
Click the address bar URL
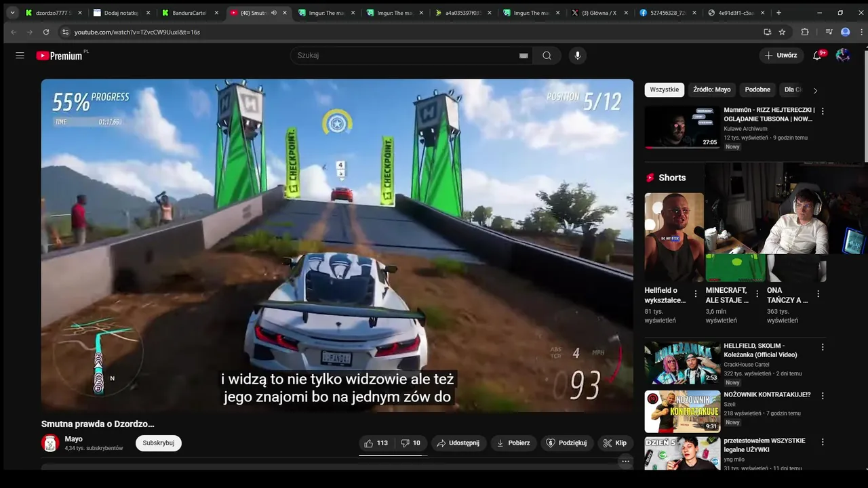[x=137, y=32]
